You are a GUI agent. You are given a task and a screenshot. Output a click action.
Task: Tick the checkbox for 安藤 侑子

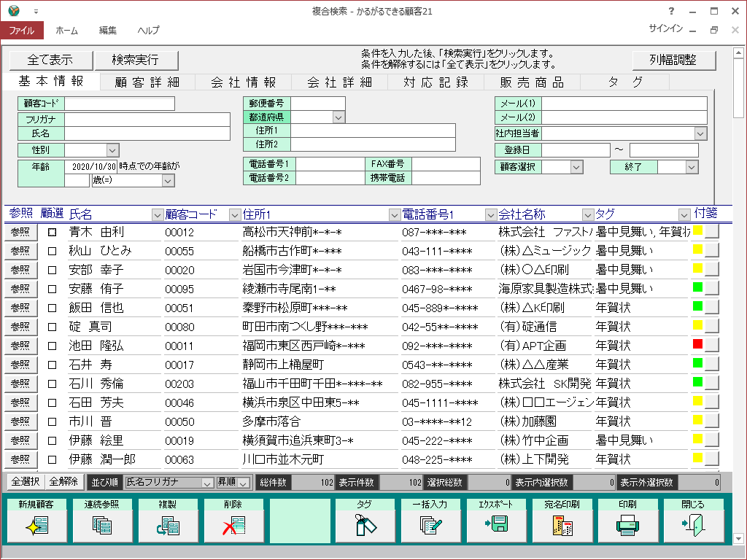pos(53,289)
